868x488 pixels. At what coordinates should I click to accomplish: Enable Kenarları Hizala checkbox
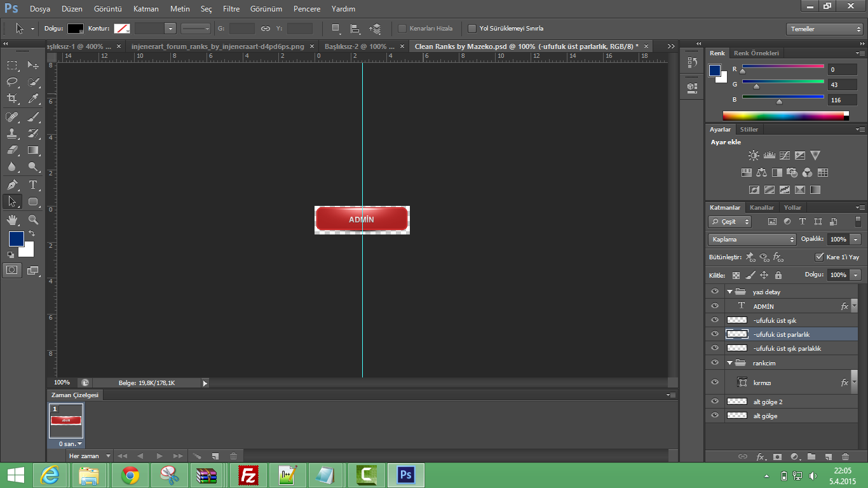point(402,29)
